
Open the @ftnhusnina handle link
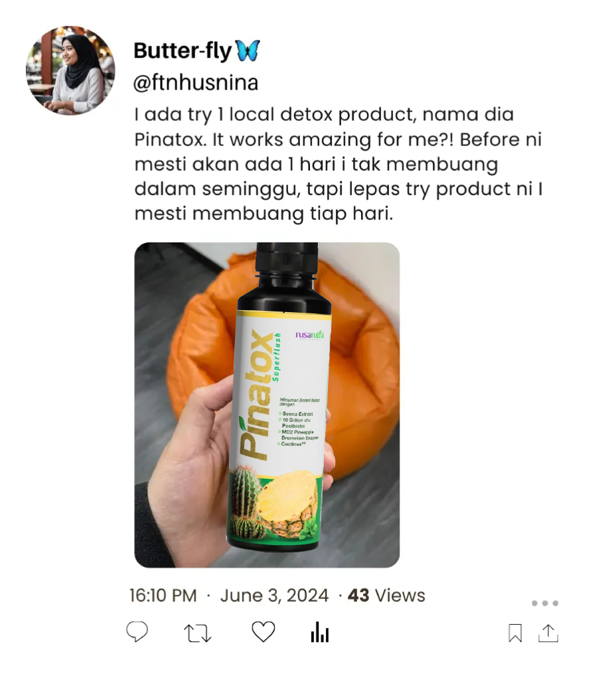click(x=196, y=84)
